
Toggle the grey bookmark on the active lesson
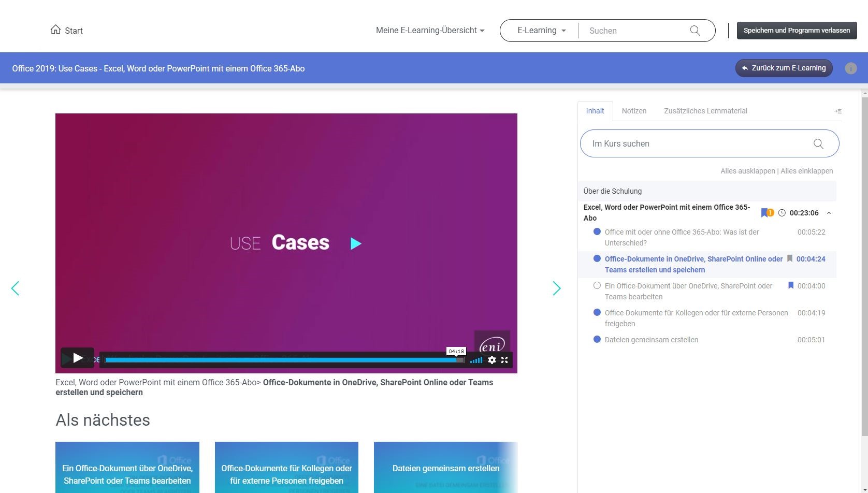(790, 258)
